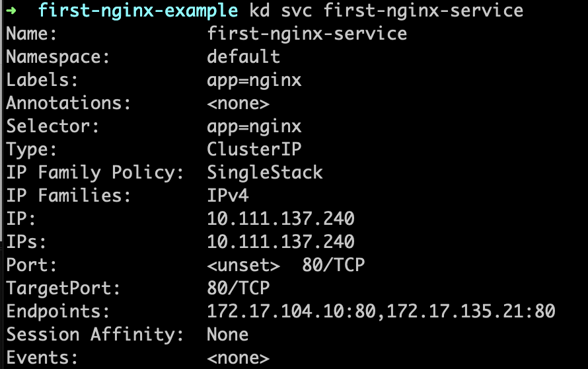Click the 'Endpoints:' label
This screenshot has height=369, width=588.
pos(57,311)
